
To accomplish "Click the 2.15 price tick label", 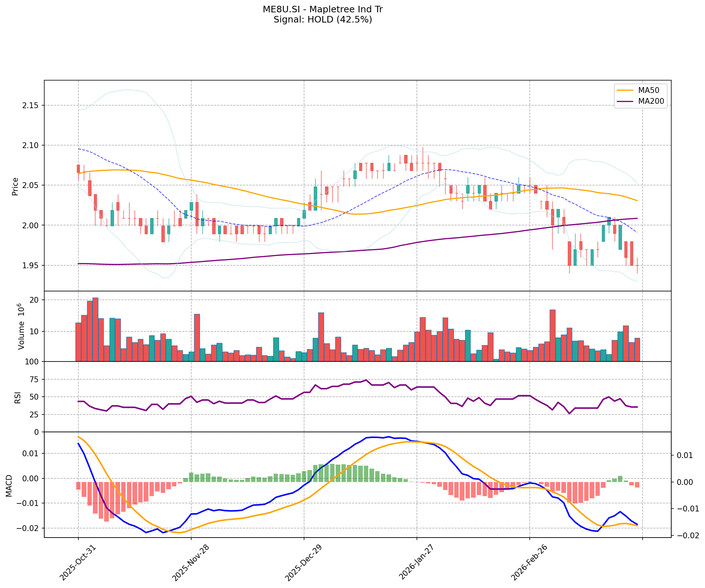I will tap(31, 106).
